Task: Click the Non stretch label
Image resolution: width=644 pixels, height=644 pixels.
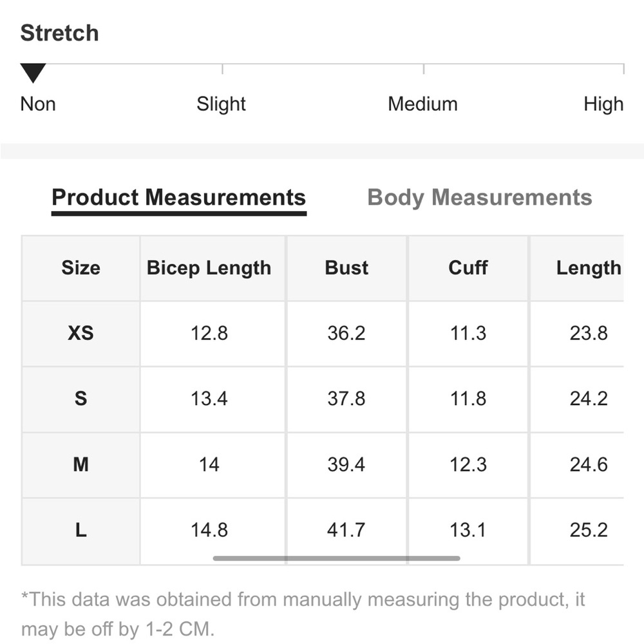Action: [x=38, y=104]
